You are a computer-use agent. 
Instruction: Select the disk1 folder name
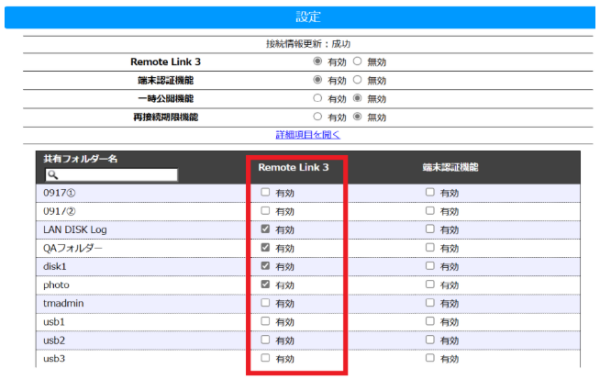click(x=55, y=266)
